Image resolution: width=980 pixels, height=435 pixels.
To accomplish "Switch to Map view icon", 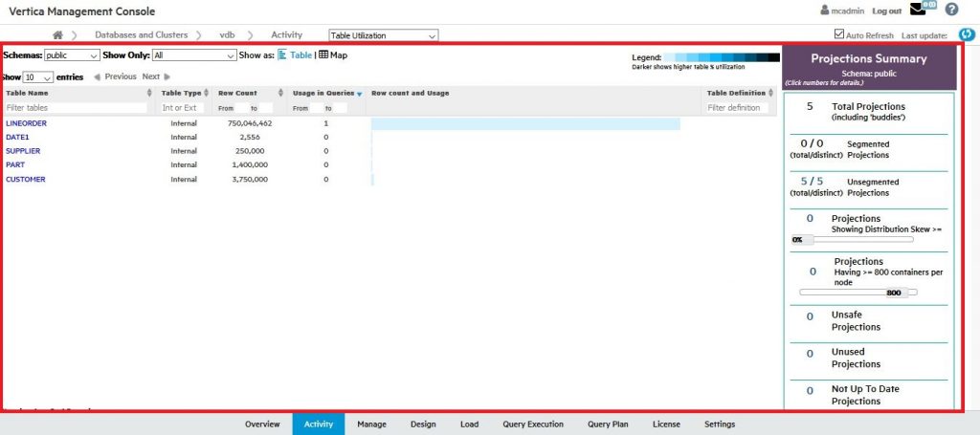I will pos(323,55).
